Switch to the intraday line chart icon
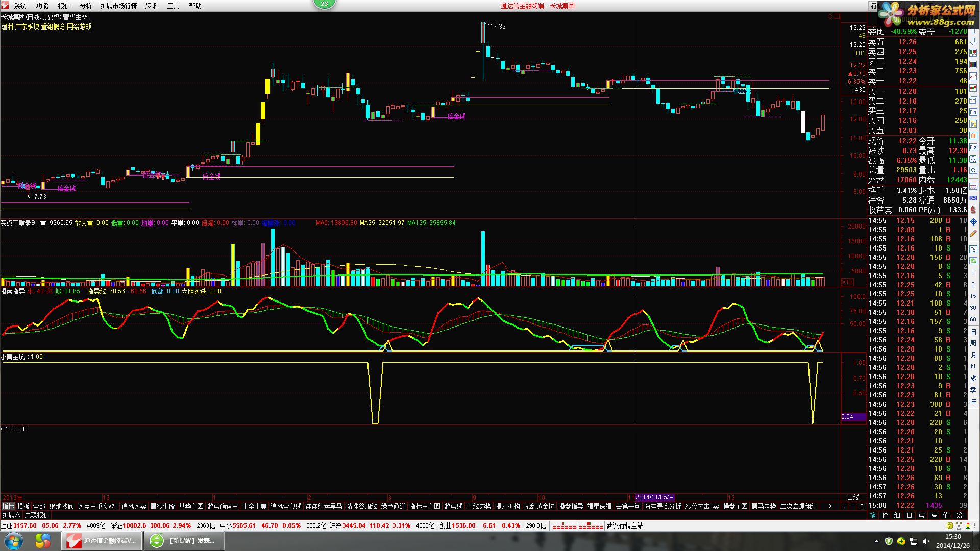The width and height of the screenshot is (980, 551). pyautogui.click(x=973, y=76)
